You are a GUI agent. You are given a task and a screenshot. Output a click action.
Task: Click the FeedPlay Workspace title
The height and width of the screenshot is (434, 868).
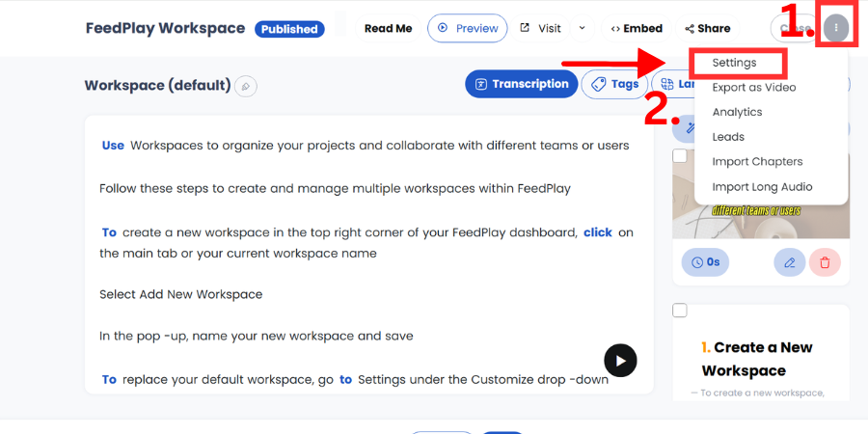click(165, 28)
